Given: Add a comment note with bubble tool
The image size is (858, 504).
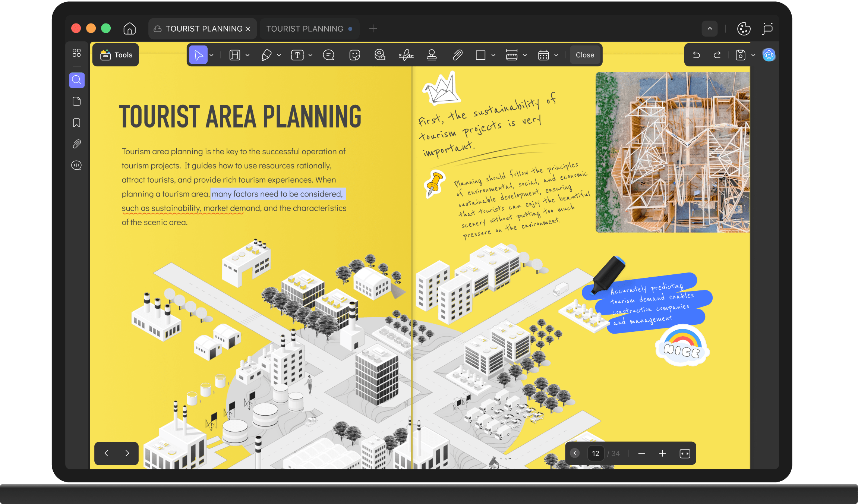Looking at the screenshot, I should click(329, 55).
